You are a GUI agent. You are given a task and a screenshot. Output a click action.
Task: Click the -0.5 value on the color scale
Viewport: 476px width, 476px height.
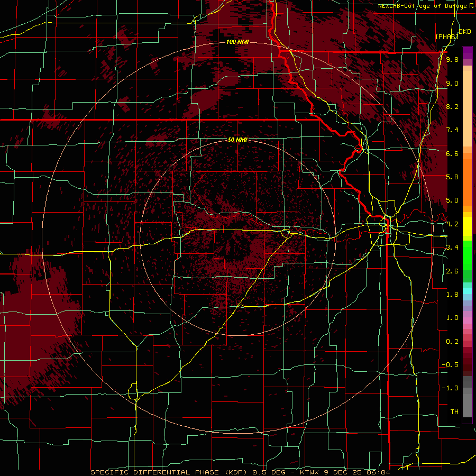[451, 364]
